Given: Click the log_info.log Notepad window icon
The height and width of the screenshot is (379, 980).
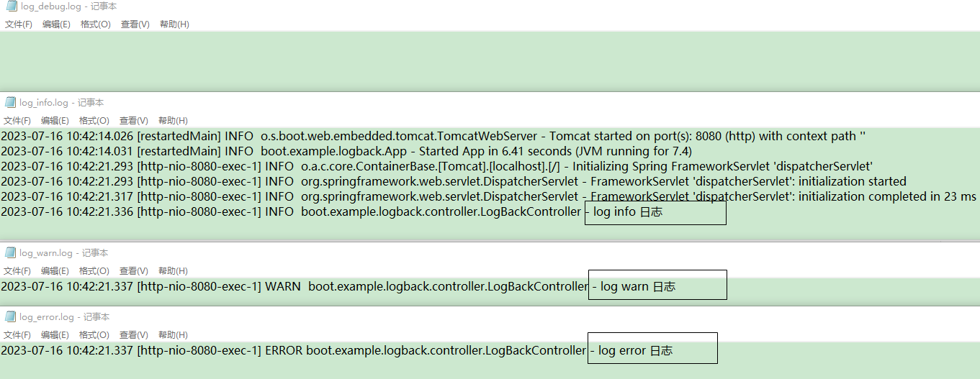Looking at the screenshot, I should pyautogui.click(x=10, y=103).
